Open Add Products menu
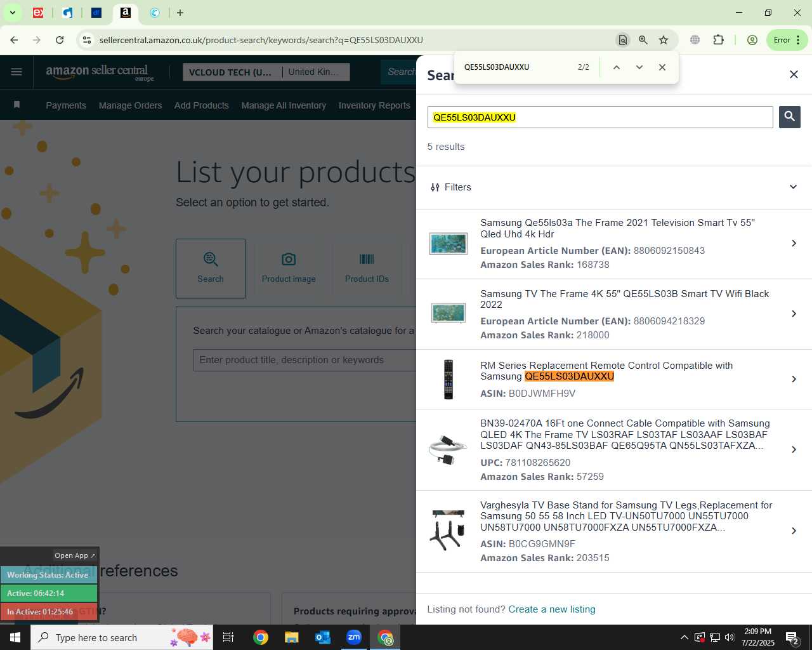 click(x=201, y=105)
